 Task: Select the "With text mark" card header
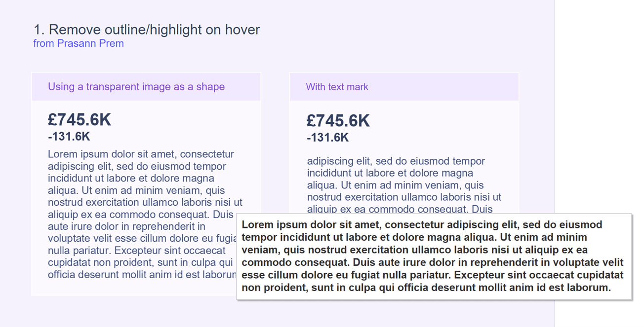(x=337, y=87)
